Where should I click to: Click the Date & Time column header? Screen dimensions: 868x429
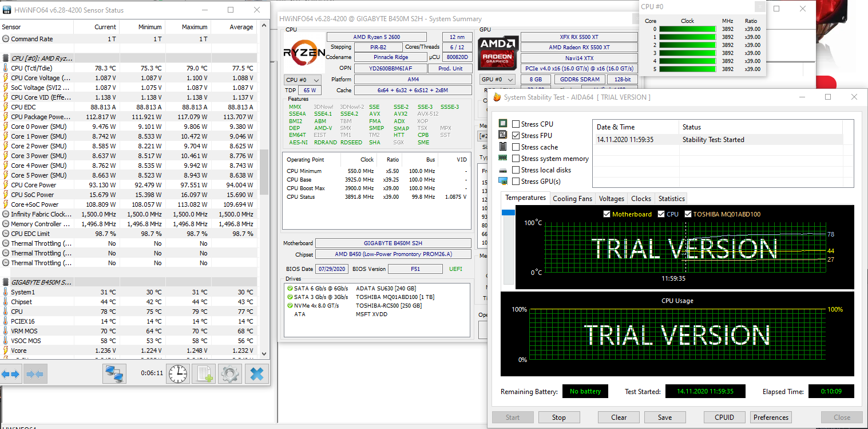pos(636,127)
